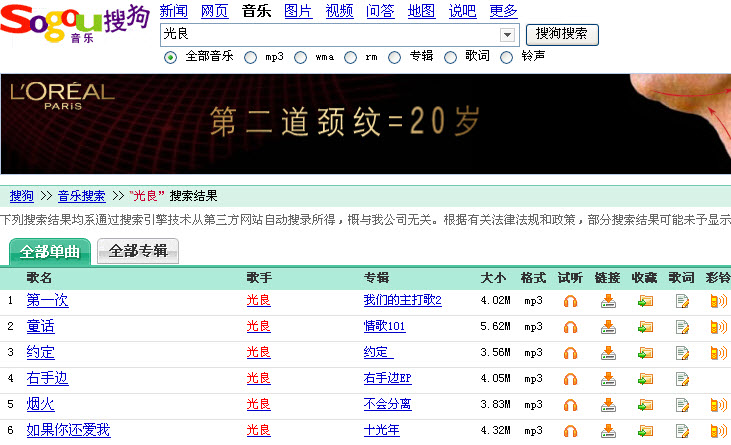Click the 搜狗搜索 button
The image size is (731, 445).
pos(562,34)
